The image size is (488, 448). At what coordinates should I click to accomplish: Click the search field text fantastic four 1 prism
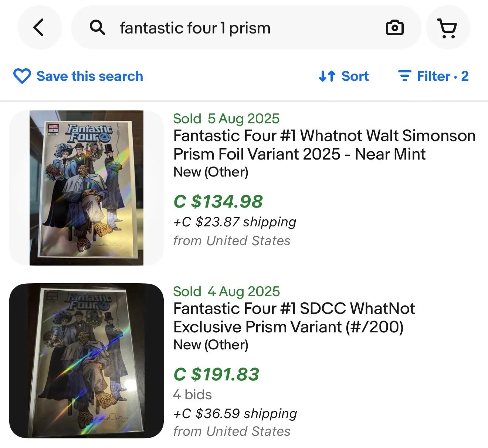tap(195, 28)
